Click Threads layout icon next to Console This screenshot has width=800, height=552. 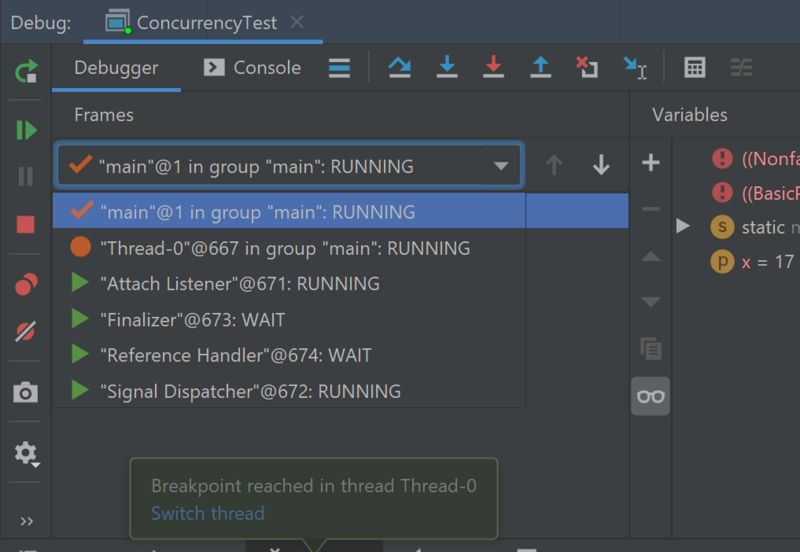339,68
